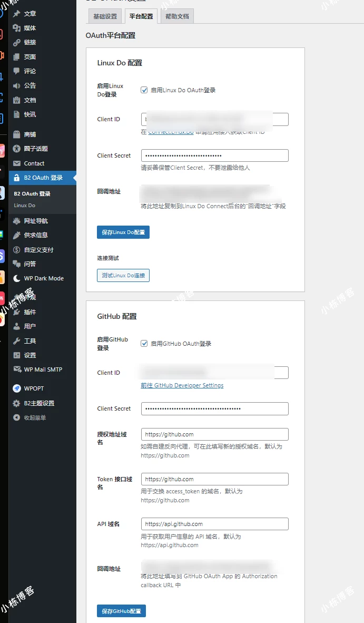The height and width of the screenshot is (623, 364).
Task: Open the 帮助文档 tab
Action: click(x=177, y=16)
